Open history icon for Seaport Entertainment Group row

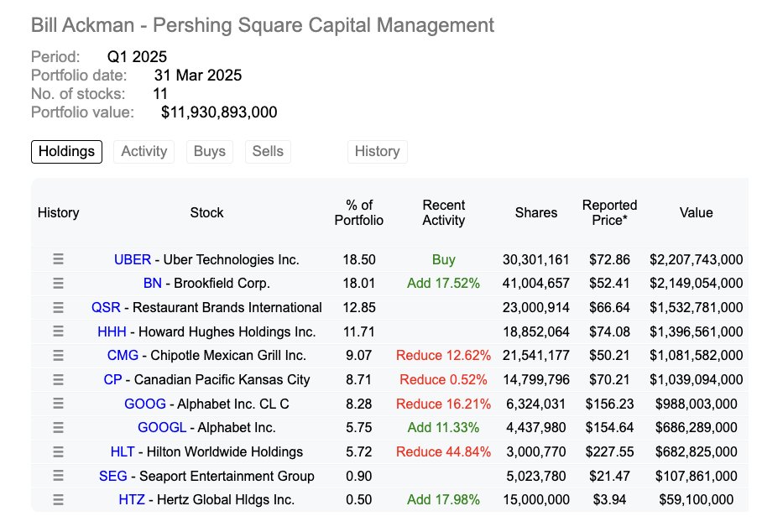(58, 476)
